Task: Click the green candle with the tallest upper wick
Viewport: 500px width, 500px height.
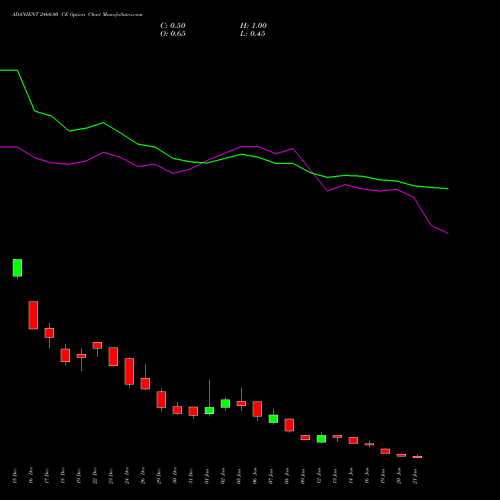Action: 209,410
